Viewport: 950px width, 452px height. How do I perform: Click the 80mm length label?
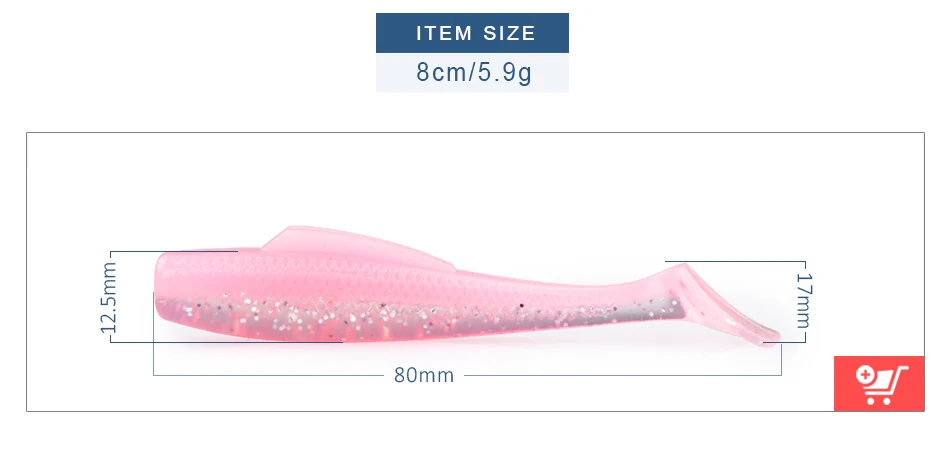tap(424, 375)
